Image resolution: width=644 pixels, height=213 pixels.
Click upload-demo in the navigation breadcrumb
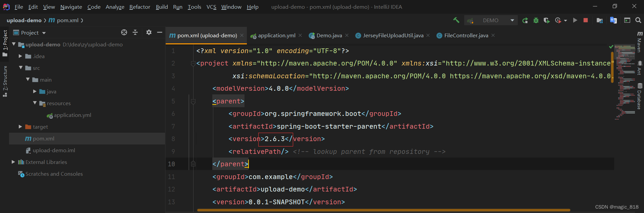[24, 20]
